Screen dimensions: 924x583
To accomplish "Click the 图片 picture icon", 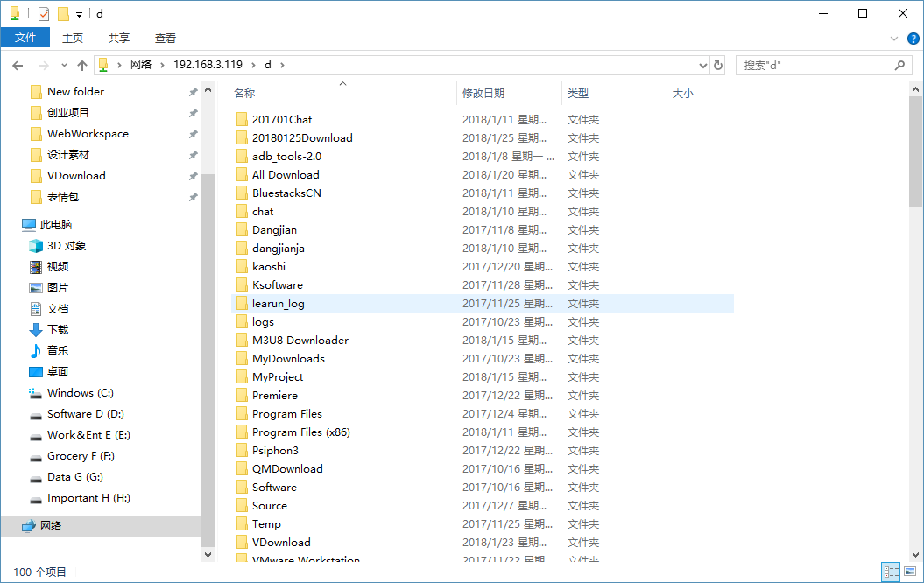I will pos(36,288).
